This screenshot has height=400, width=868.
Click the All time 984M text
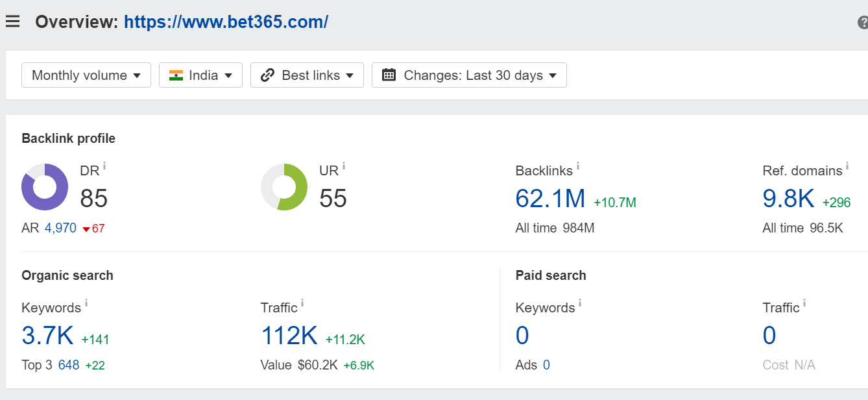(x=555, y=228)
